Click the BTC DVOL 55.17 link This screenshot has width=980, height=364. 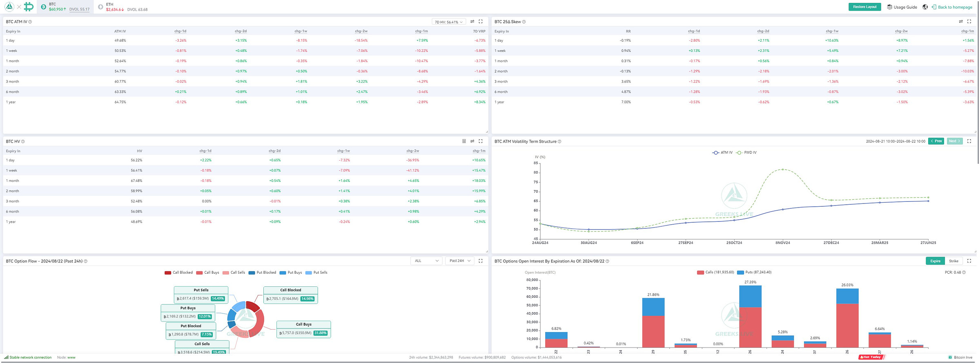pyautogui.click(x=79, y=9)
